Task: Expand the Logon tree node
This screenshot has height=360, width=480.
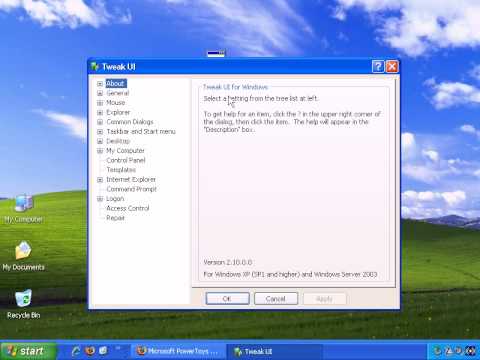Action: 100,199
